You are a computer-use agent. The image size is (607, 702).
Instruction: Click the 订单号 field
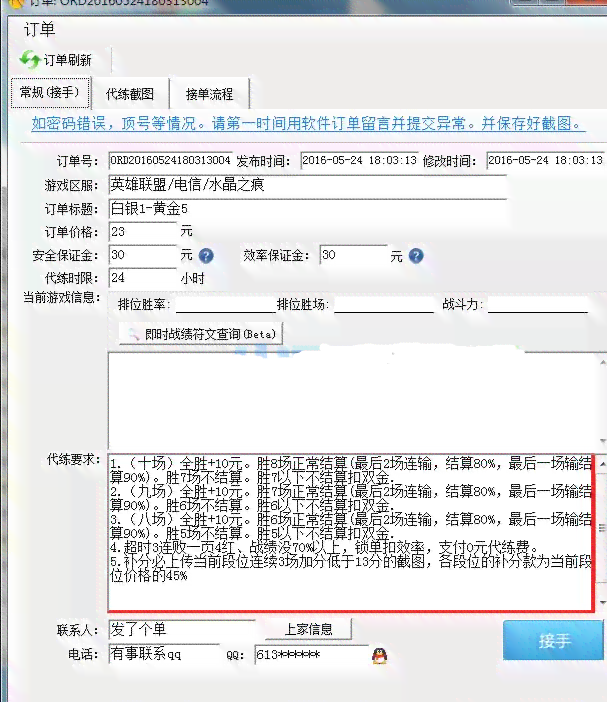(170, 160)
